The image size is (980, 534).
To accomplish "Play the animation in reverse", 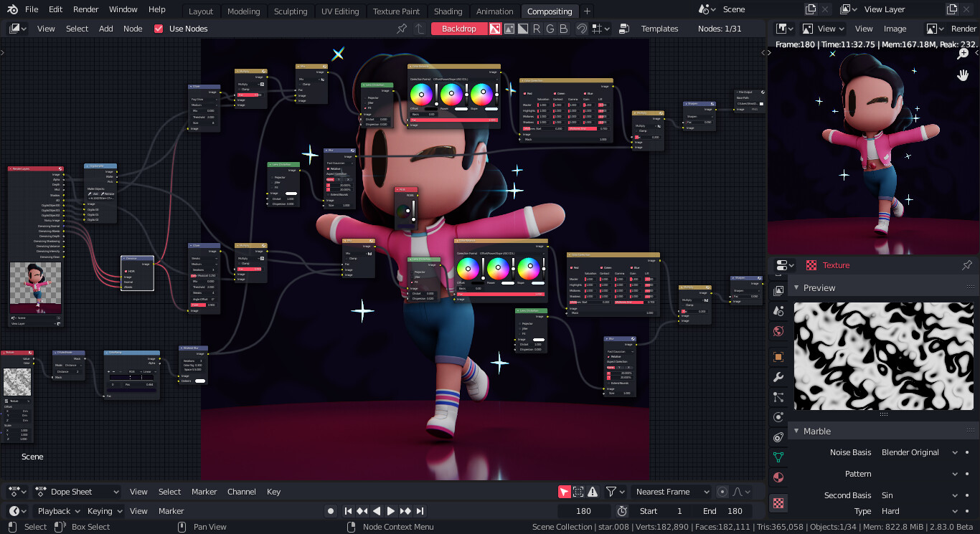I will (377, 511).
